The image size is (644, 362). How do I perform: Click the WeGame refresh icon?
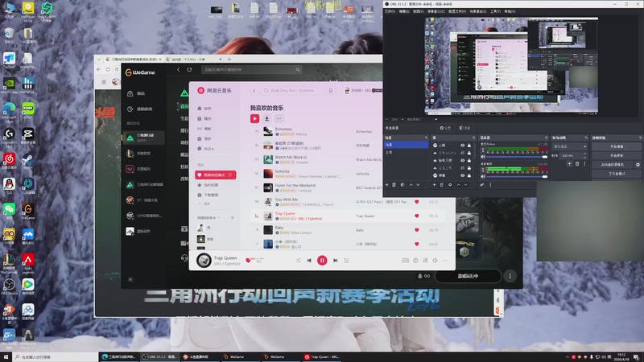[x=189, y=69]
